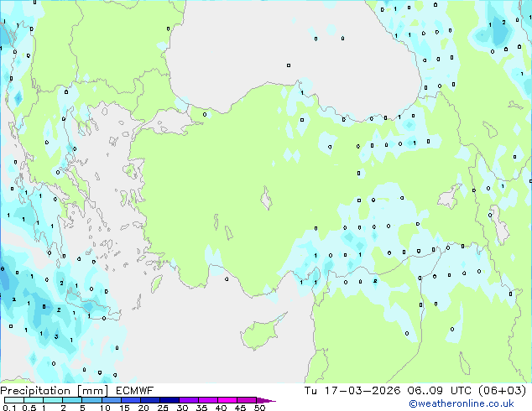
Task: Click the '50' legend scale label
Action: [x=259, y=408]
